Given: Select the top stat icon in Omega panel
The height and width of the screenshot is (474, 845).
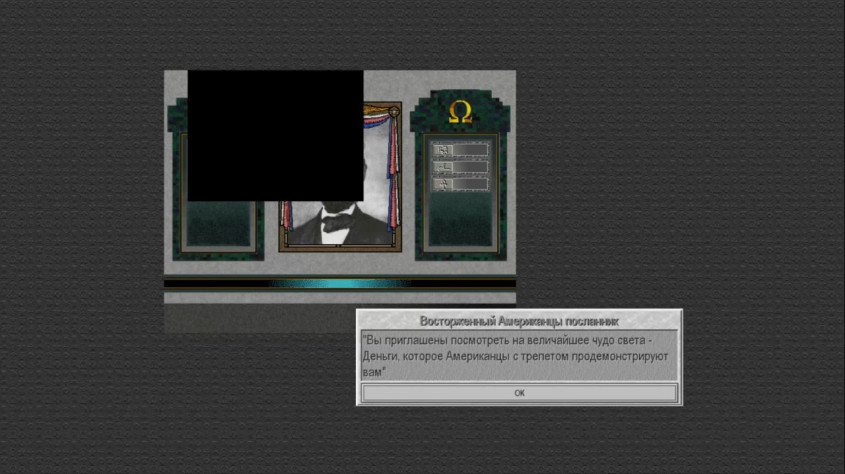Looking at the screenshot, I should tap(443, 150).
